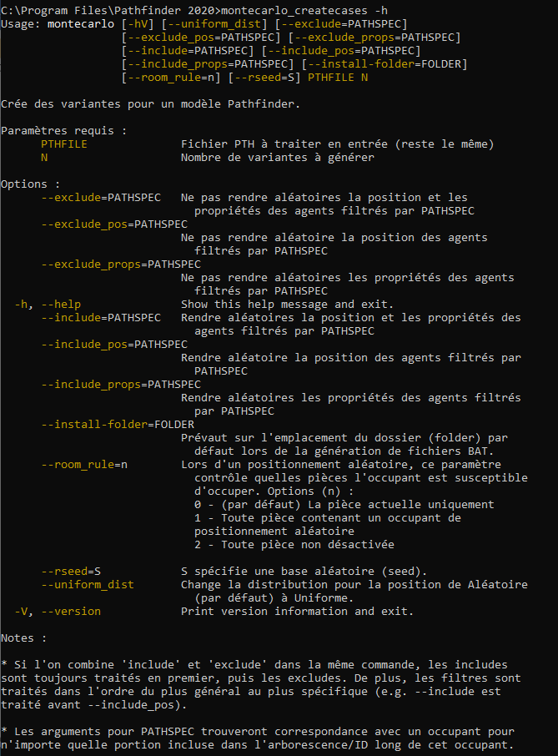The height and width of the screenshot is (756, 558).
Task: Click the yellow PTHFILE parameter under Paramètres requis
Action: click(63, 144)
